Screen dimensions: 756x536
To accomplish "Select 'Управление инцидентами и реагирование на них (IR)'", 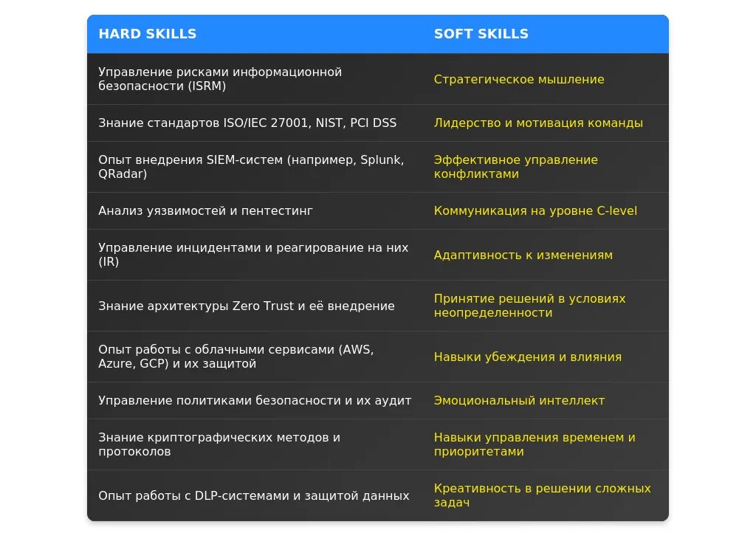I will click(255, 255).
